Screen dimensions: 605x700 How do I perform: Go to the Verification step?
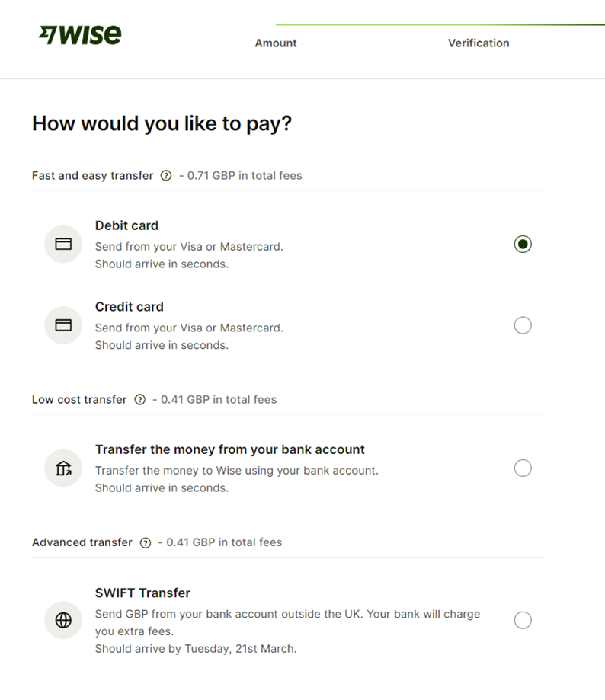point(479,43)
